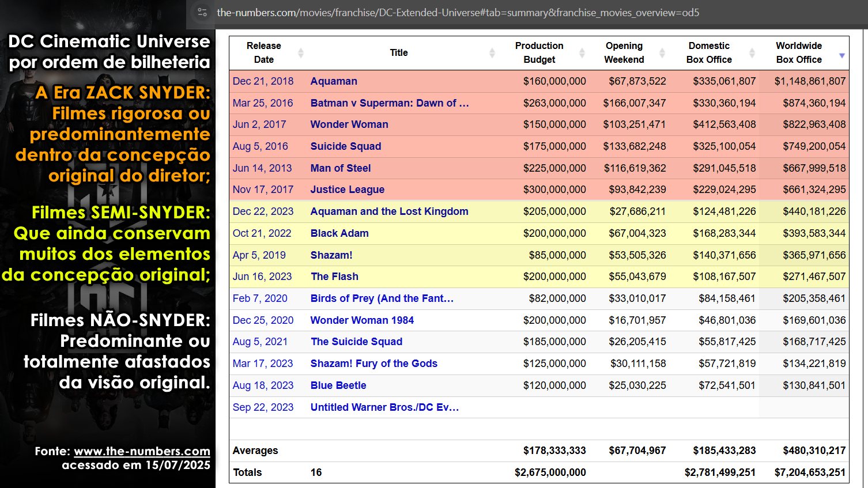Click the 'DC Cinematic Universe' heading text
This screenshot has height=488, width=868.
click(x=109, y=41)
